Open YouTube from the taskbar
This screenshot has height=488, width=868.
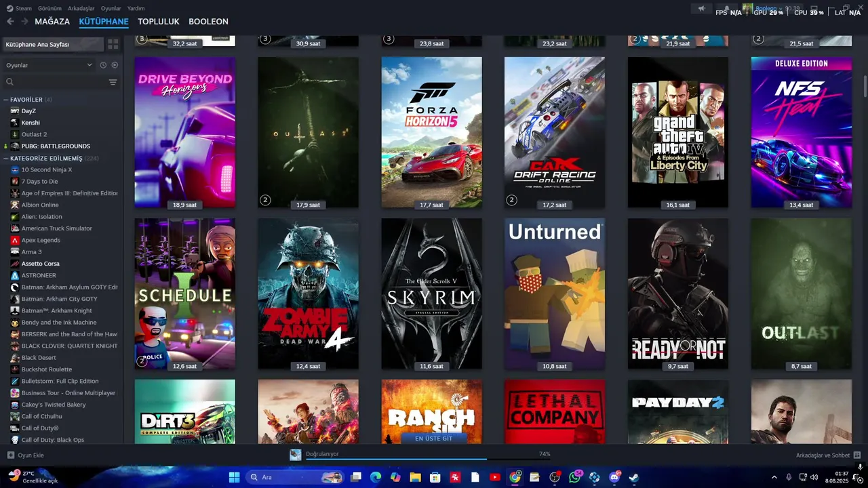(495, 477)
